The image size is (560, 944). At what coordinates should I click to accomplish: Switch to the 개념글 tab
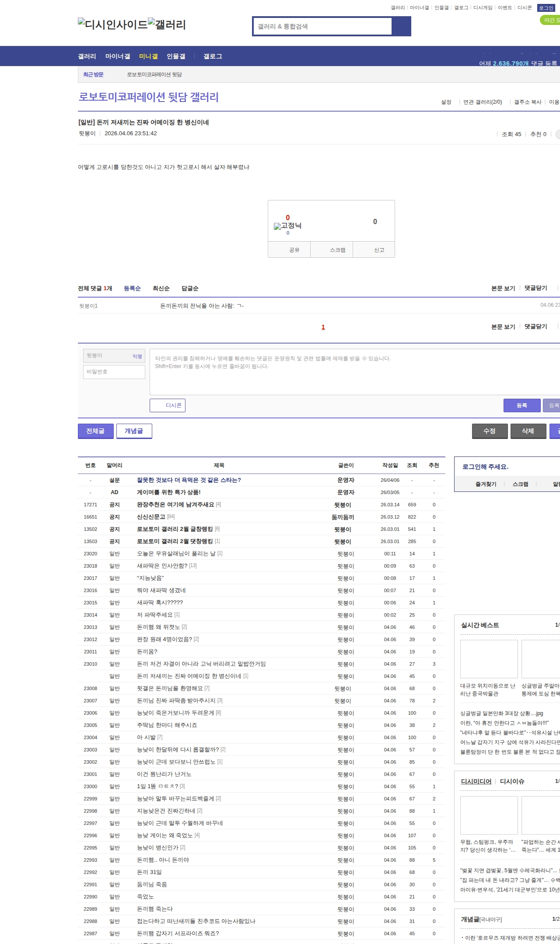(x=134, y=431)
